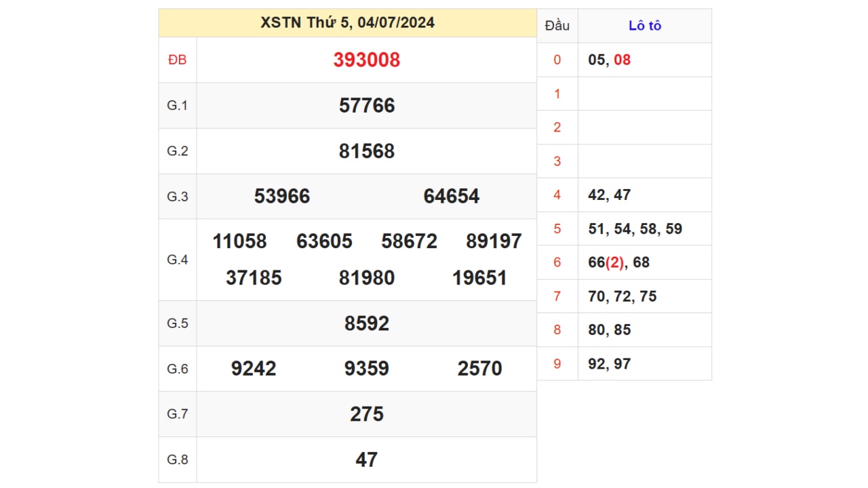Click head digit 7 in Đầu column
Screen dimensions: 868x488
pos(557,296)
